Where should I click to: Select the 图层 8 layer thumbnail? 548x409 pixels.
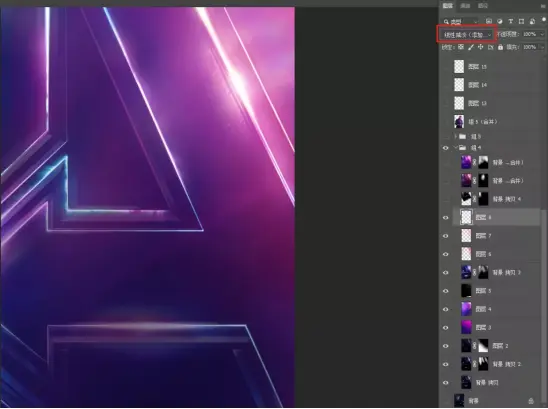tap(466, 217)
